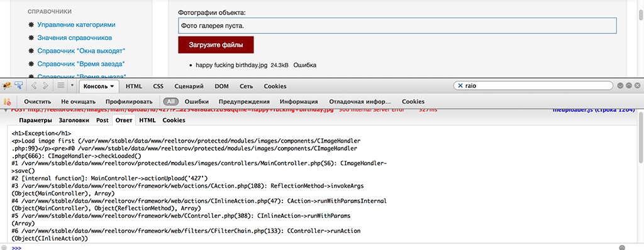The height and width of the screenshot is (250, 644).
Task: Click the Фотографии объекта label
Action: [211, 13]
